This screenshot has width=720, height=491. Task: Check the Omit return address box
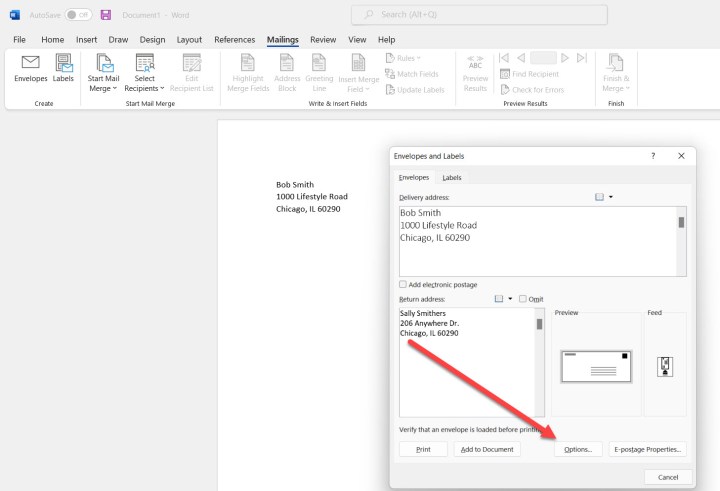(x=522, y=299)
